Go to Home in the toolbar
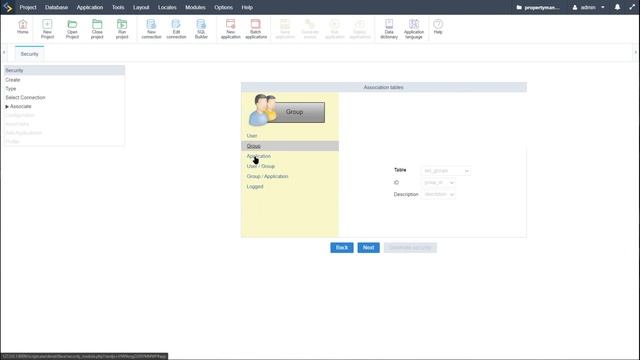Viewport: 640px width, 360px height. [x=23, y=27]
